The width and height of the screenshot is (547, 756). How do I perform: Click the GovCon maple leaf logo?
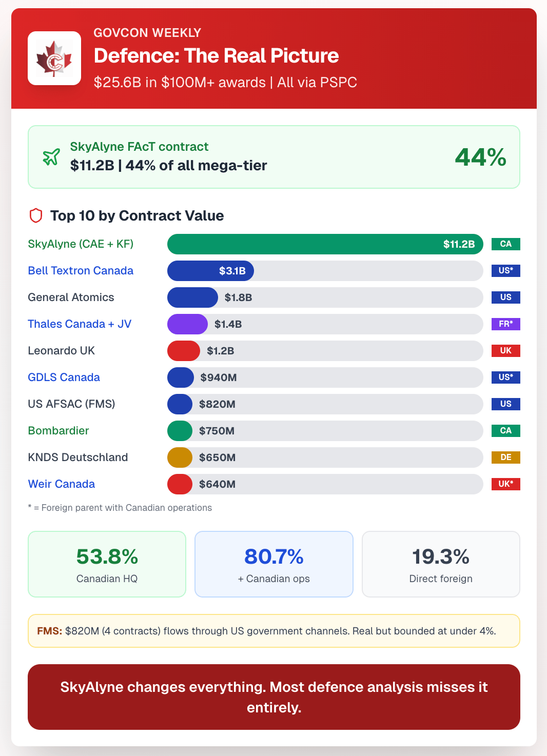click(x=54, y=58)
